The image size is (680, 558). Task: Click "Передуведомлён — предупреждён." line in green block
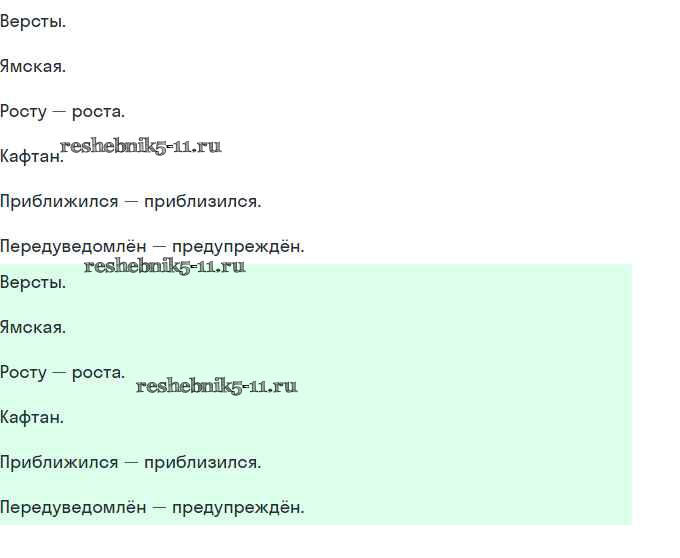coord(152,508)
